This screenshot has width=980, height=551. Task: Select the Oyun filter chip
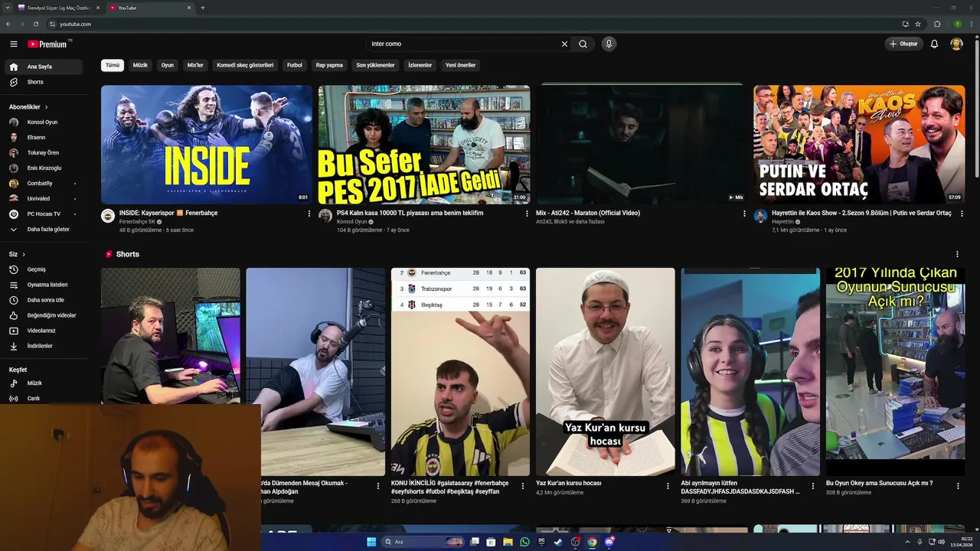(x=167, y=65)
